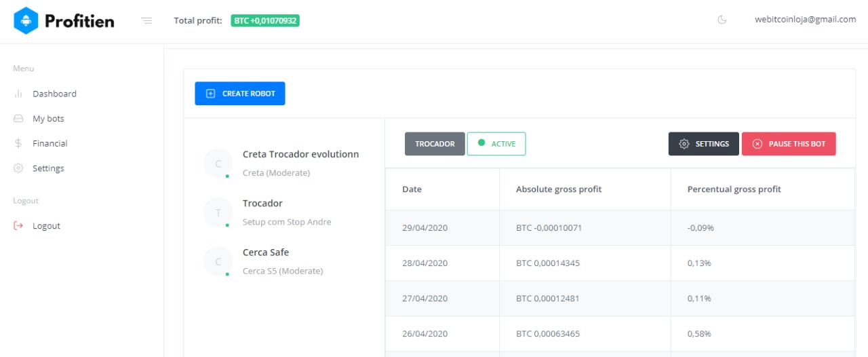Click Setup com Stop Andre subtitle
868x357 pixels.
tap(287, 222)
